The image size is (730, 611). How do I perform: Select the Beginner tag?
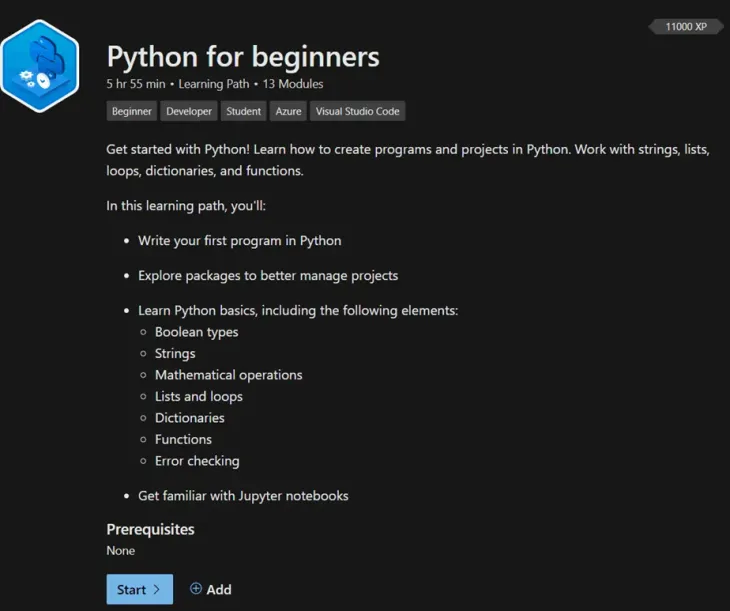tap(132, 112)
